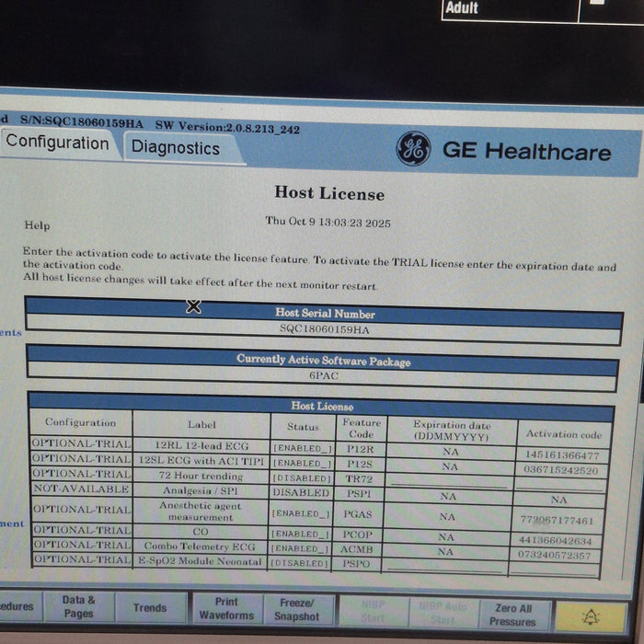Click Print Waveforms button

[x=226, y=609]
